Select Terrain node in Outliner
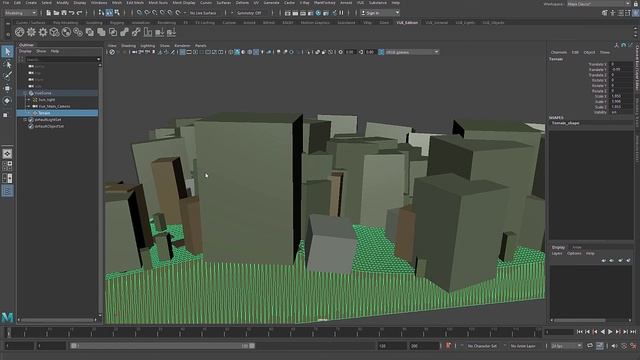640x360 pixels. click(57, 113)
